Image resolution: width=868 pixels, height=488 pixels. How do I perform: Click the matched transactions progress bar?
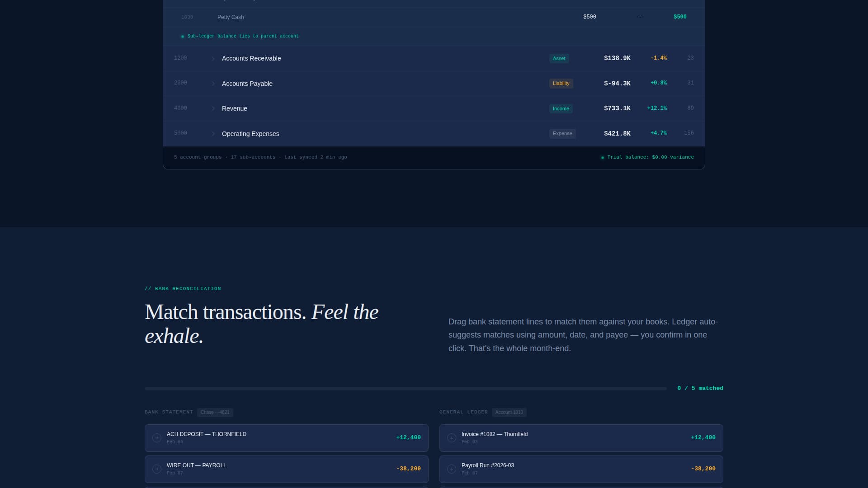[x=405, y=388]
